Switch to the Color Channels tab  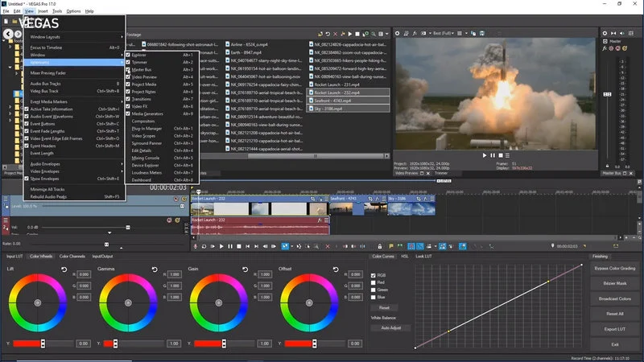[72, 257]
